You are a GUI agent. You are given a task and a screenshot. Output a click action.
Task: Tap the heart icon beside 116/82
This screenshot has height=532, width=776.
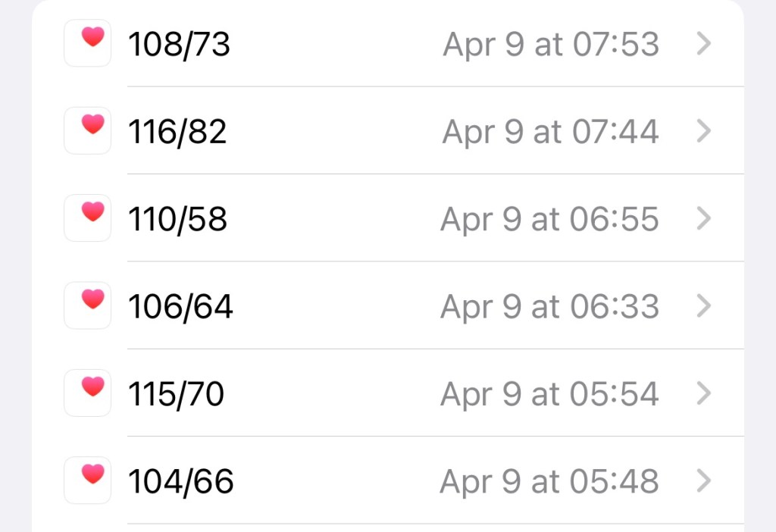[x=88, y=130]
